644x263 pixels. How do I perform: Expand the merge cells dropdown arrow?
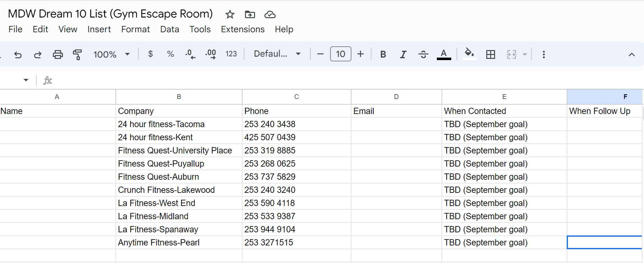(525, 54)
